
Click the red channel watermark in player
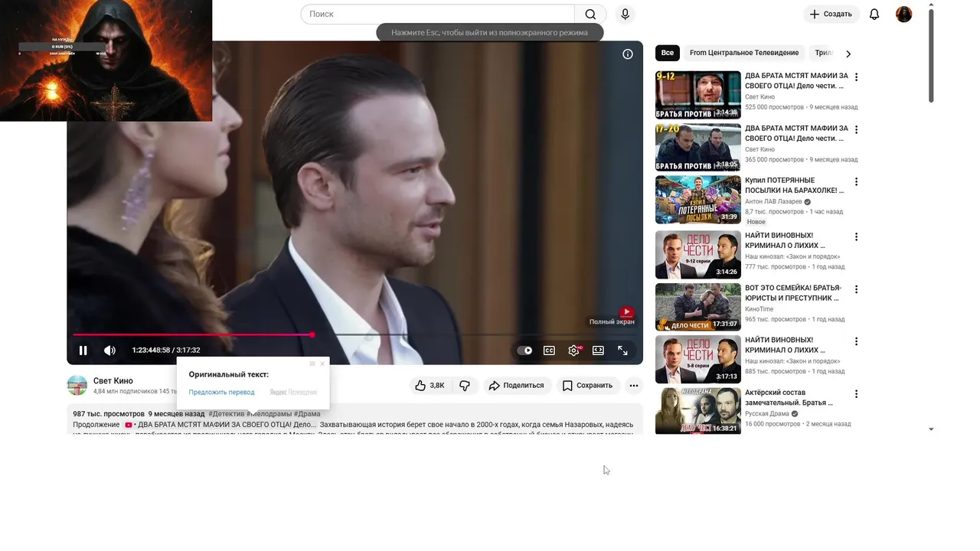click(x=627, y=312)
